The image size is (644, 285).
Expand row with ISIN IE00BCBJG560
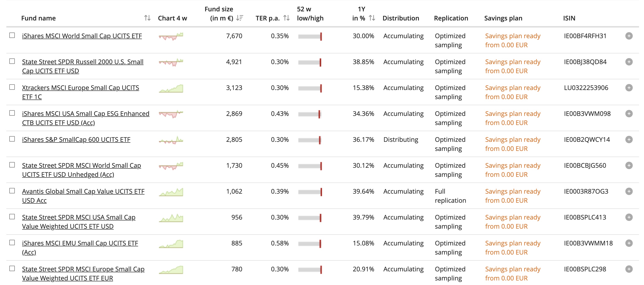click(x=629, y=165)
